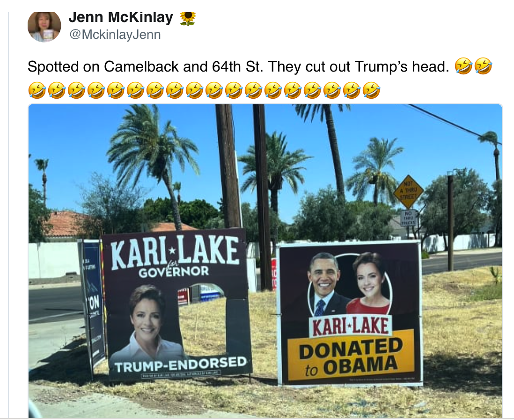The width and height of the screenshot is (514, 420).
Task: Click the circular portrait on the right sign
Action: click(x=350, y=285)
